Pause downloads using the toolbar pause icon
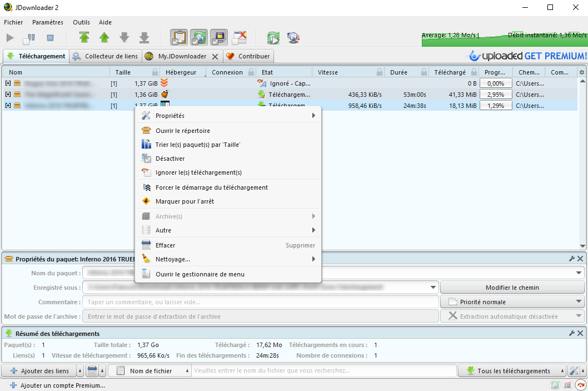The height and width of the screenshot is (391, 588). [29, 37]
